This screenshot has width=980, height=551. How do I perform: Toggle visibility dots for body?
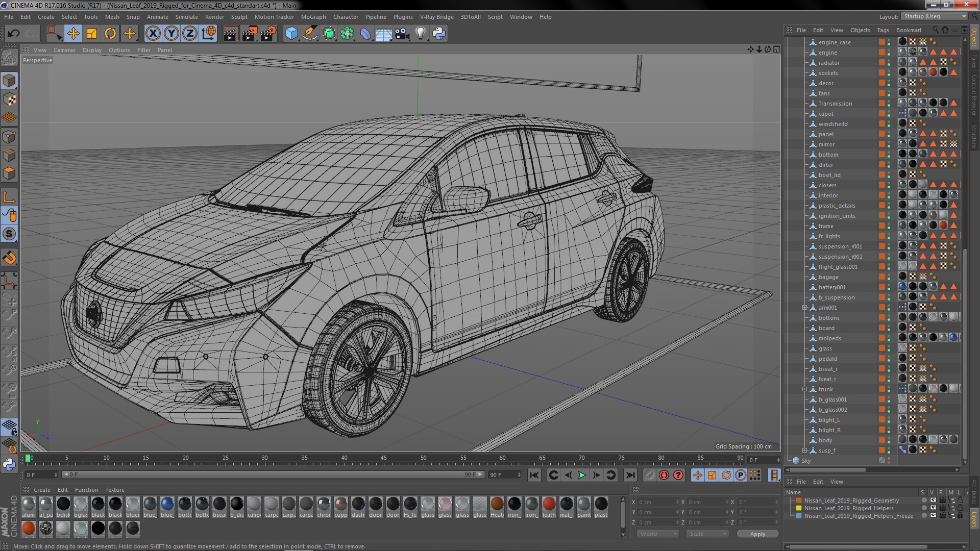pyautogui.click(x=889, y=440)
